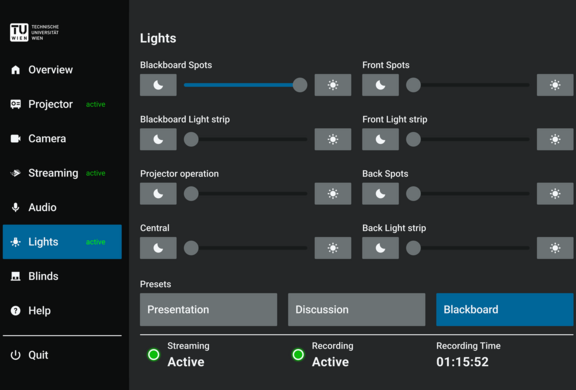Maximize Front Spots with the sun button
Image resolution: width=576 pixels, height=390 pixels.
(555, 85)
